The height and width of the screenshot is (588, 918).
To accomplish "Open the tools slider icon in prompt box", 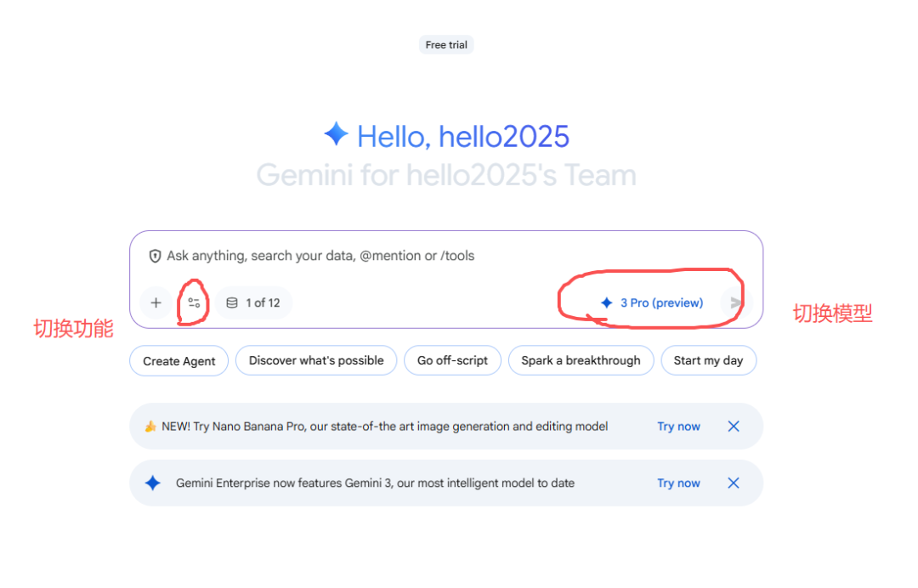I will [194, 302].
